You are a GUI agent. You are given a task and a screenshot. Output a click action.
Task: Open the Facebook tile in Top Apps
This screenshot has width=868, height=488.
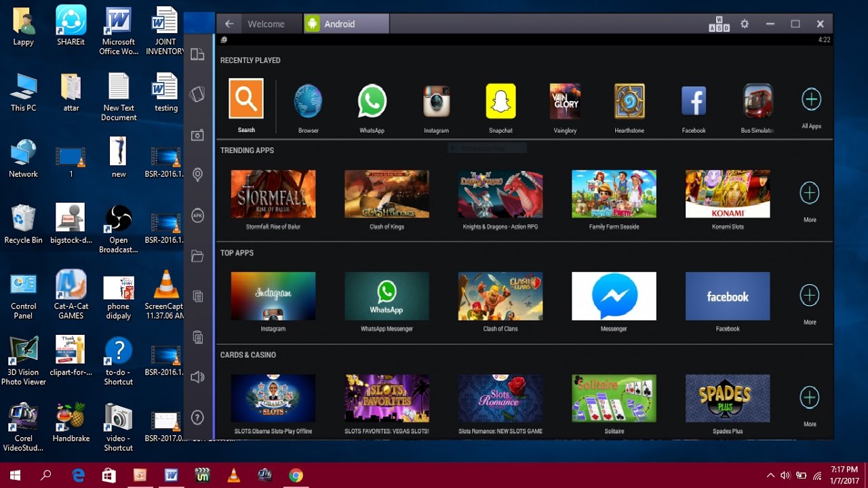tap(728, 296)
